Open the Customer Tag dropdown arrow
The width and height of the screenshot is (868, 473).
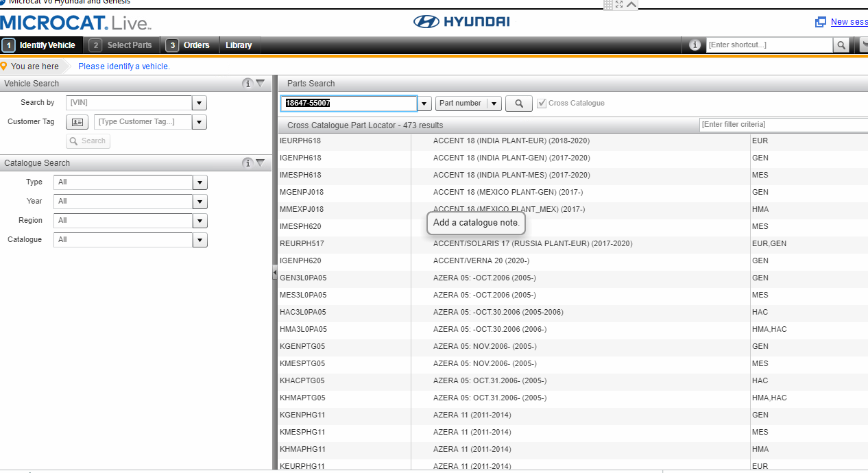pyautogui.click(x=200, y=122)
